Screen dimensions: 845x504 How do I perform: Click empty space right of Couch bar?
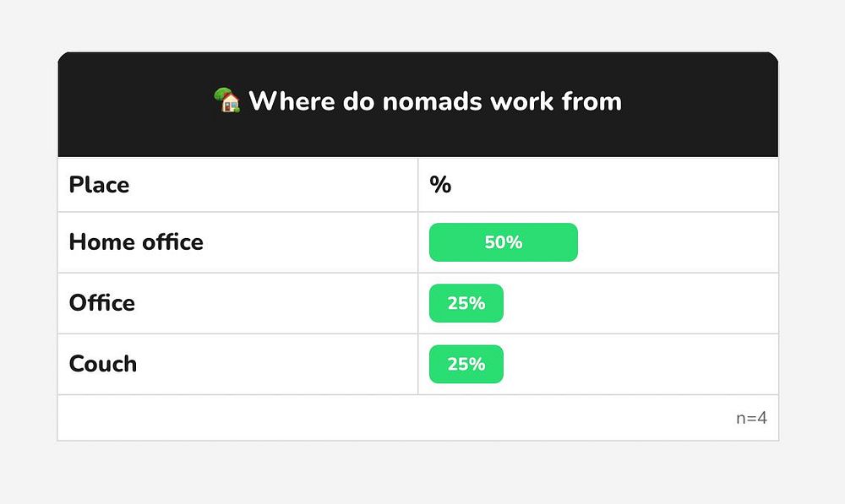coord(641,364)
